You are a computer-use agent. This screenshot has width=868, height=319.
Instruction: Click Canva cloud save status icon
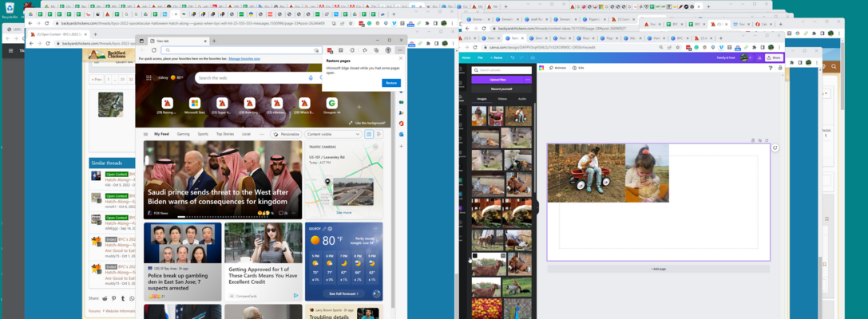pyautogui.click(x=533, y=57)
